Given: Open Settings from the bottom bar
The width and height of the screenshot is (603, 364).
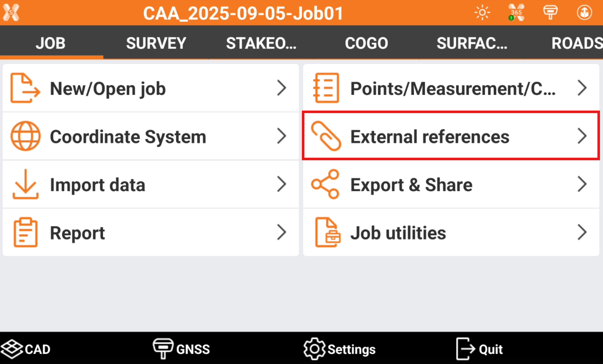Looking at the screenshot, I should (x=339, y=349).
